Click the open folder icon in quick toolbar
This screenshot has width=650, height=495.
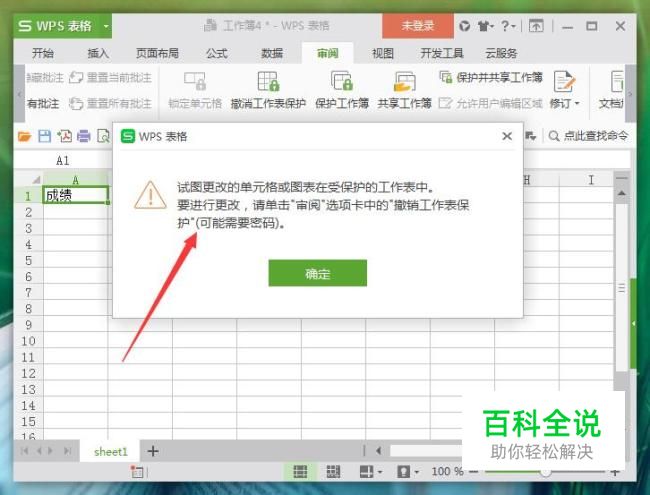pyautogui.click(x=24, y=136)
